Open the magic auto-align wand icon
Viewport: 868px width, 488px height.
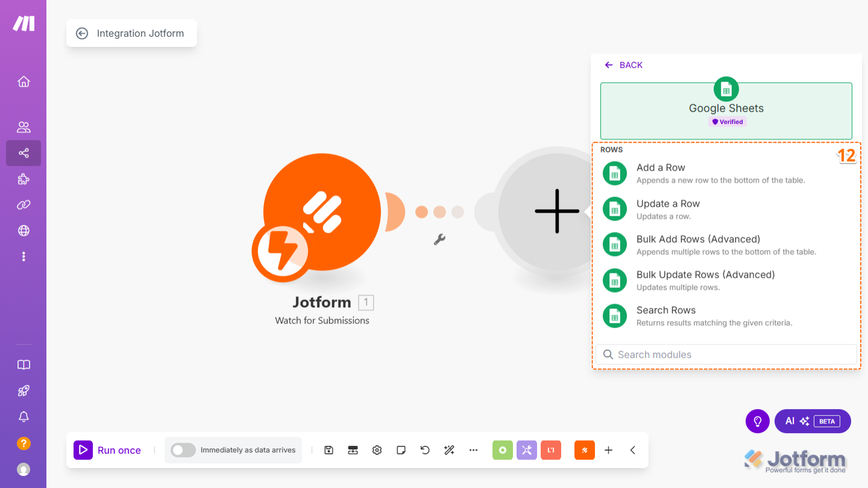pos(449,450)
